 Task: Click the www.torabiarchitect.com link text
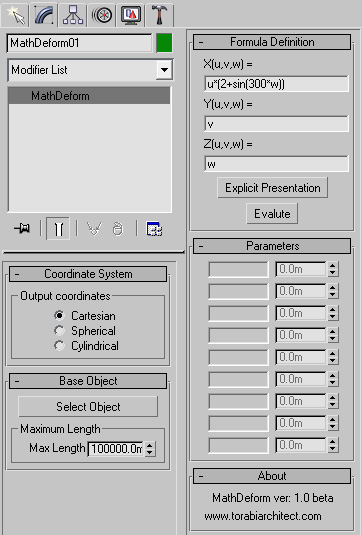(263, 516)
